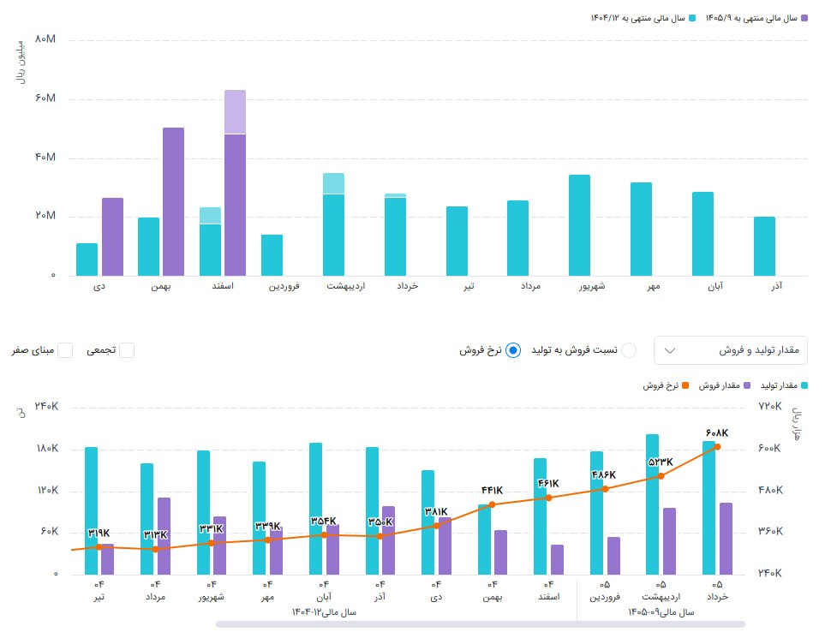Image resolution: width=825 pixels, height=644 pixels.
Task: Select the نسبت فروش به تولید radio
Action: pyautogui.click(x=629, y=350)
